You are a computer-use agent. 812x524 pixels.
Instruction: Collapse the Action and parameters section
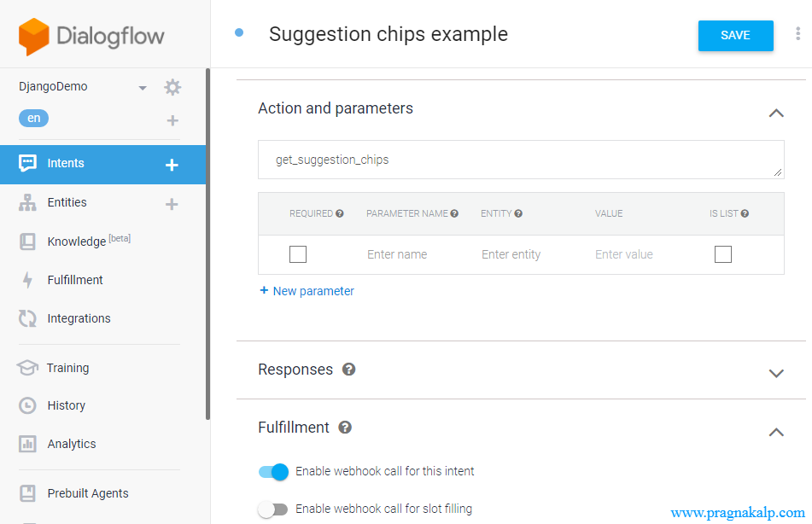coord(775,113)
